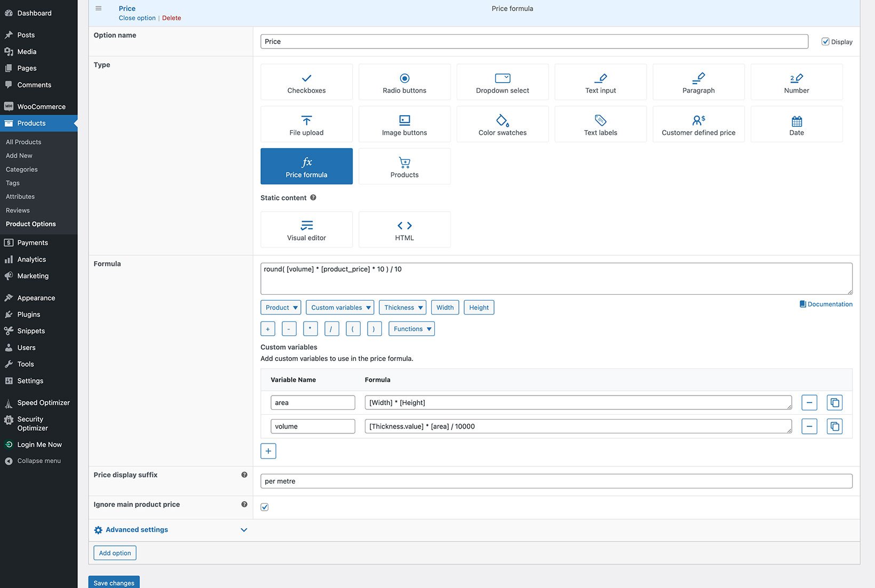Image resolution: width=875 pixels, height=588 pixels.
Task: Select the HTML static content type
Action: coord(404,230)
